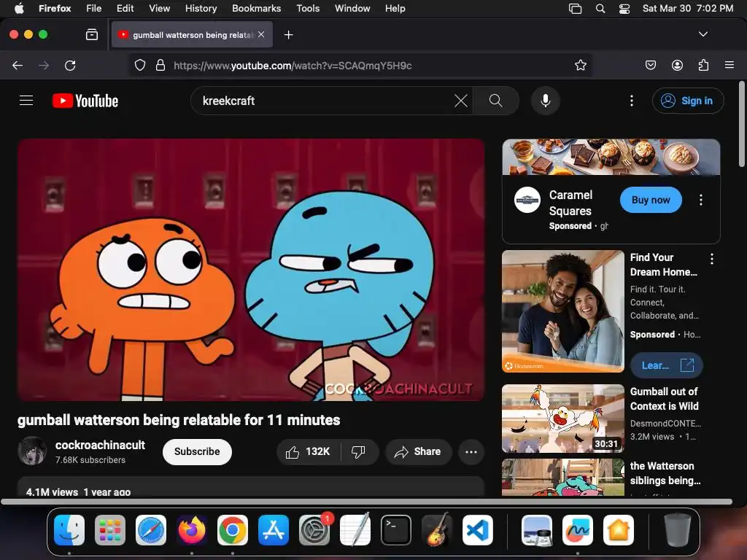Open the History menu
The image size is (747, 560).
pyautogui.click(x=201, y=9)
